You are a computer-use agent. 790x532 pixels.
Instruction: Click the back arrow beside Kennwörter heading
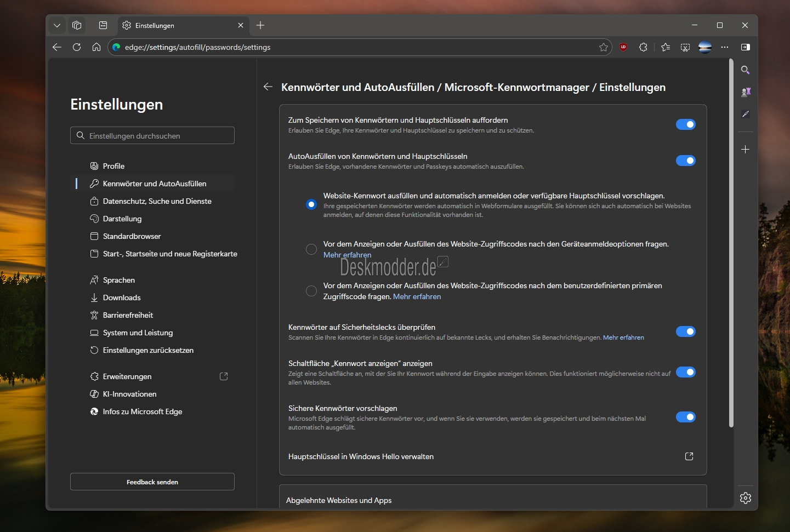click(x=268, y=87)
